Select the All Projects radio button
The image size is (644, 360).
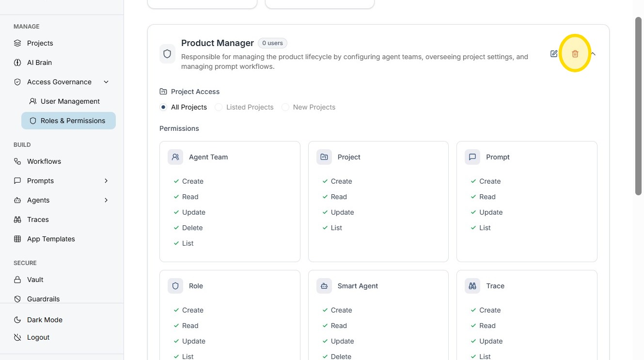tap(163, 107)
